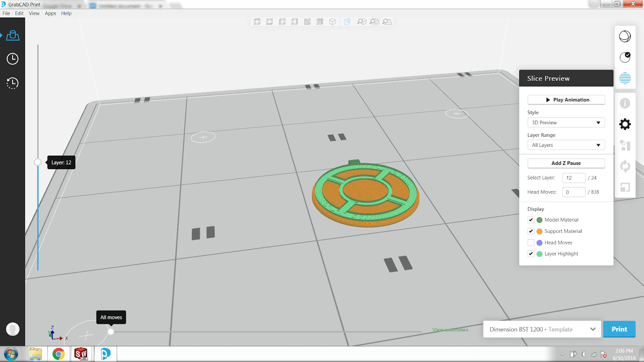The width and height of the screenshot is (644, 362).
Task: Disable Support Material display
Action: click(x=531, y=231)
